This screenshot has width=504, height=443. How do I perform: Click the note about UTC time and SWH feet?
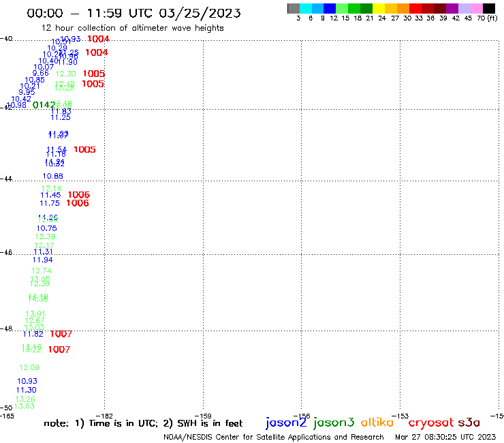point(143,423)
